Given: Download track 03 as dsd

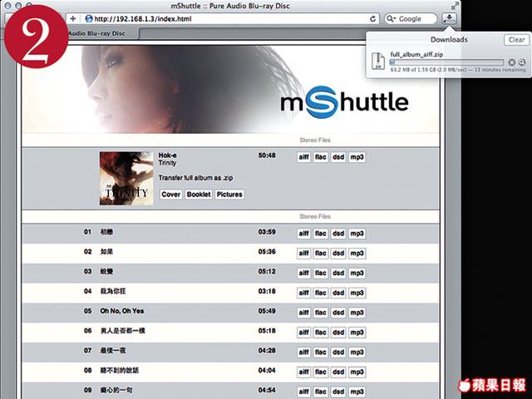Looking at the screenshot, I should coord(338,272).
